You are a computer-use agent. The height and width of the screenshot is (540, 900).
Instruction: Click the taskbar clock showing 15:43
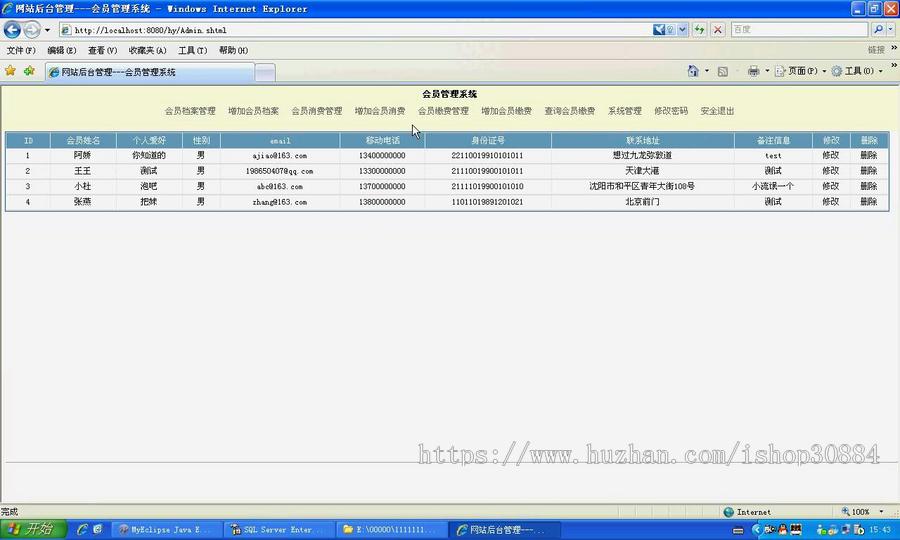coord(879,530)
